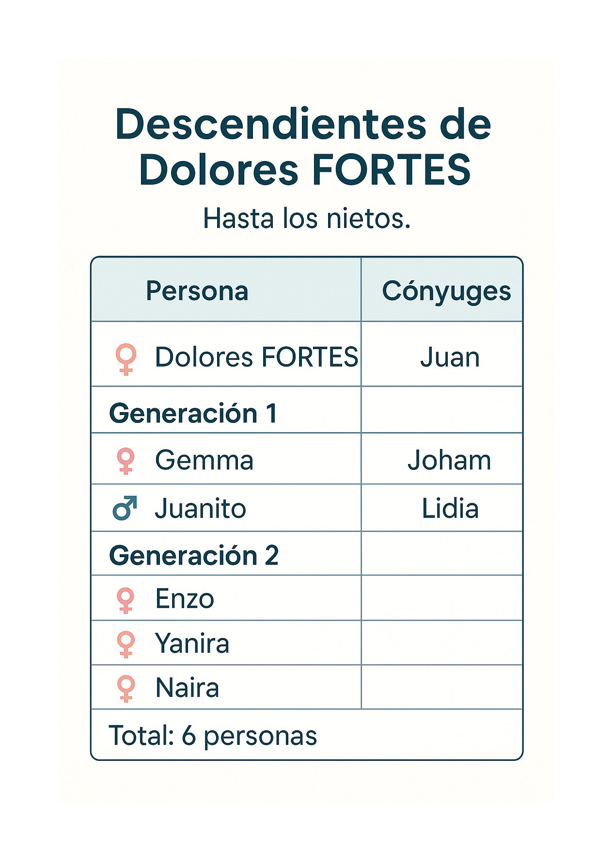Click the Yanira name
The width and height of the screenshot is (613, 868).
click(x=192, y=643)
